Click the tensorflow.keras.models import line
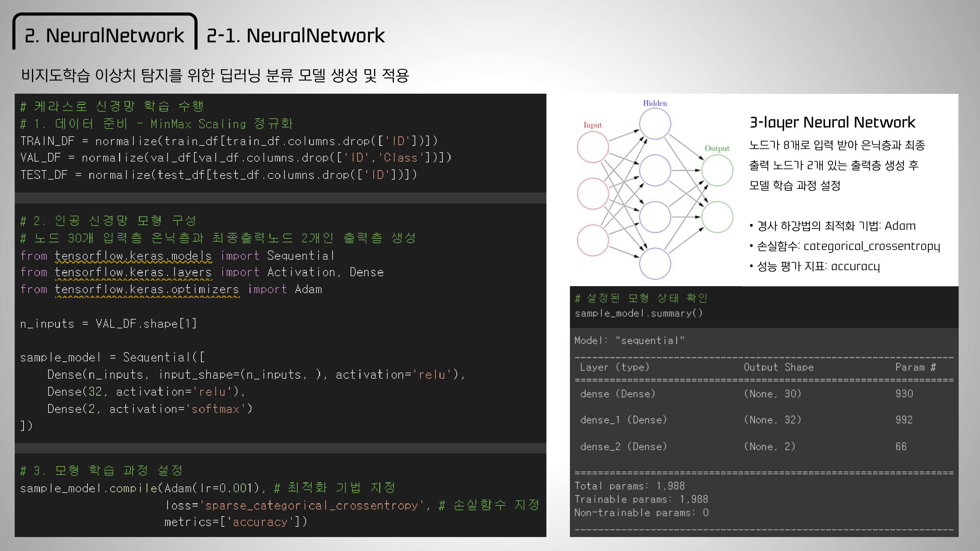The image size is (980, 551). (177, 256)
